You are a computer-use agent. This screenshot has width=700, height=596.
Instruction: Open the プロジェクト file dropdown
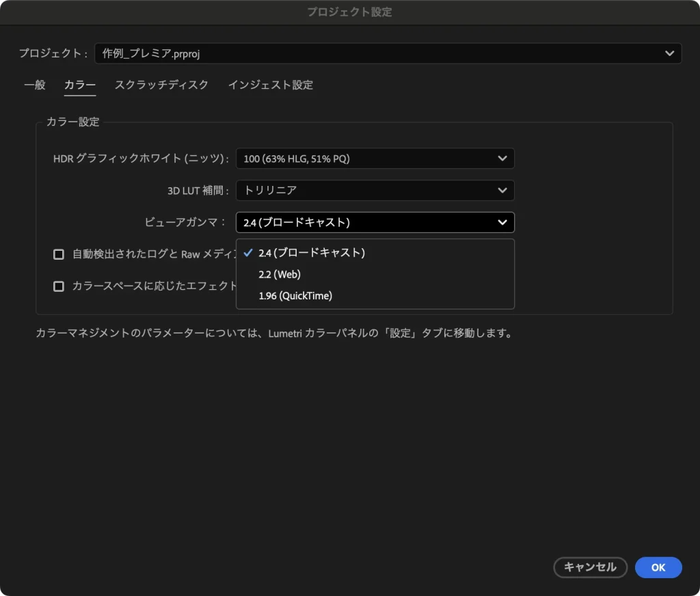tap(388, 53)
